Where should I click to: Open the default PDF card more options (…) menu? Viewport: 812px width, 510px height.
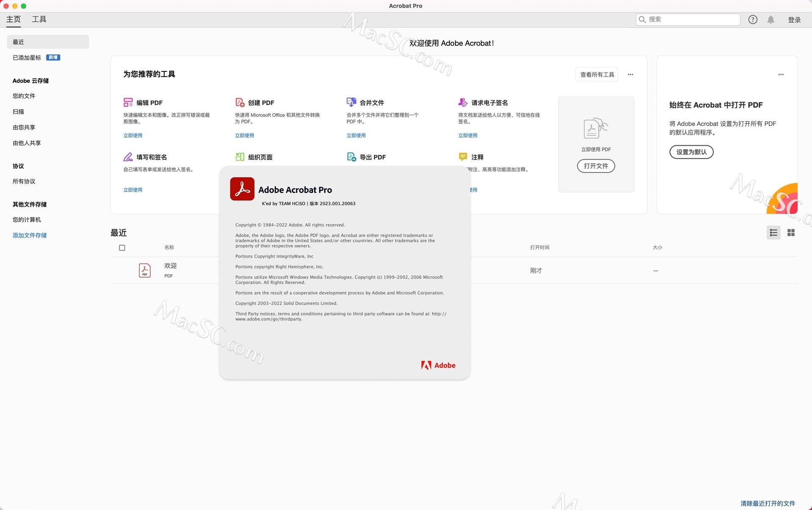(x=781, y=74)
